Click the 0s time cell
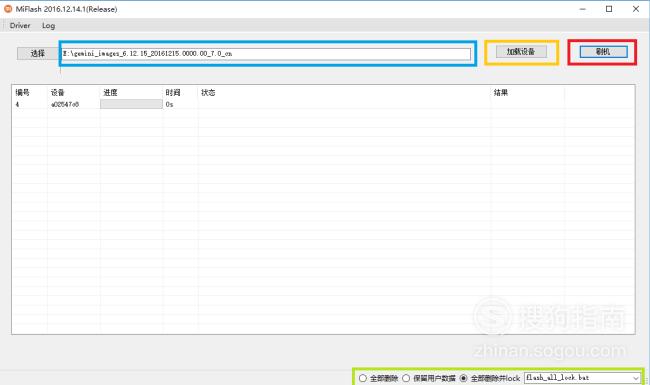Screen dimensions: 650x385 170,104
